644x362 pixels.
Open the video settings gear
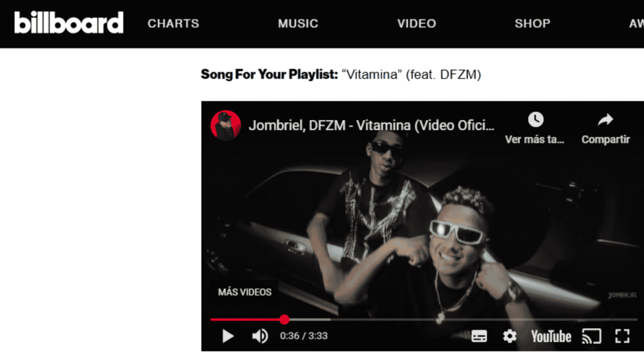(x=509, y=336)
